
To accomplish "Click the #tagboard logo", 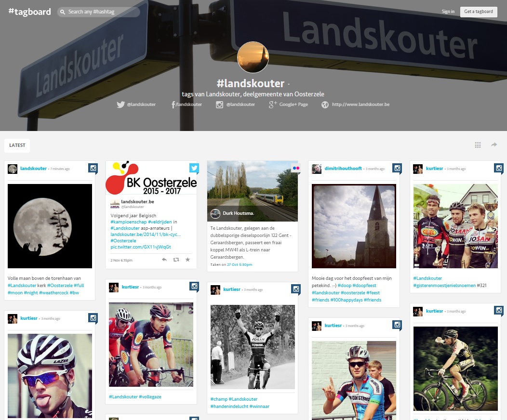I will click(29, 12).
